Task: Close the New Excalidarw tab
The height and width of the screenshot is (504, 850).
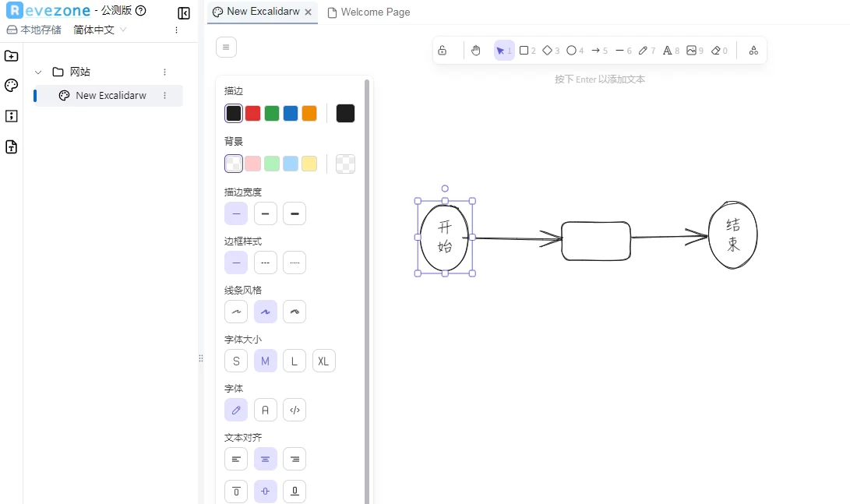Action: [309, 12]
